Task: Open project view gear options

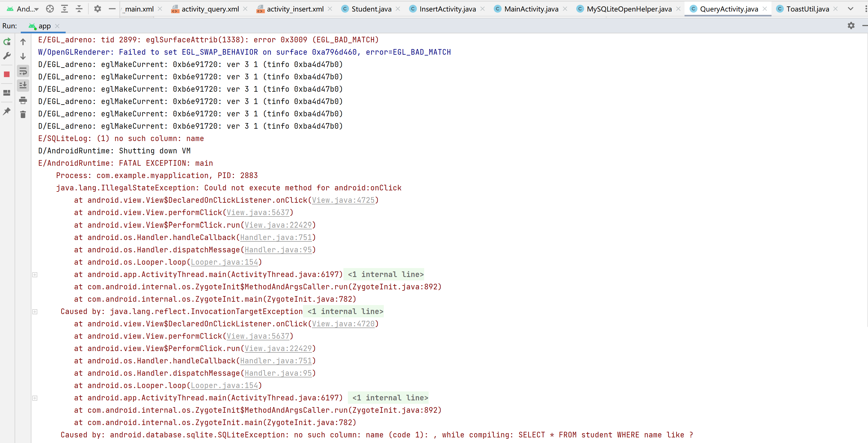Action: (x=97, y=9)
